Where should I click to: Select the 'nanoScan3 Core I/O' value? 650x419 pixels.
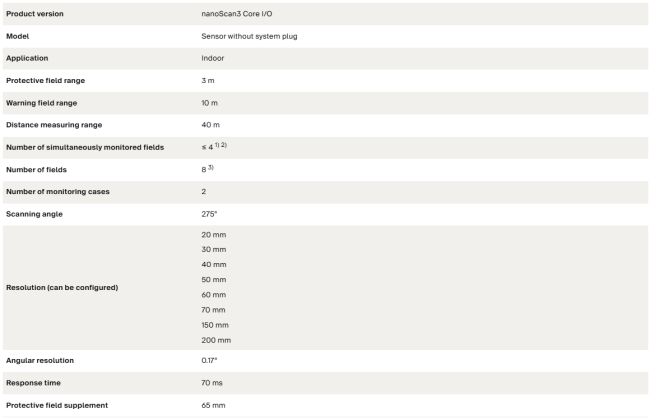(x=237, y=14)
